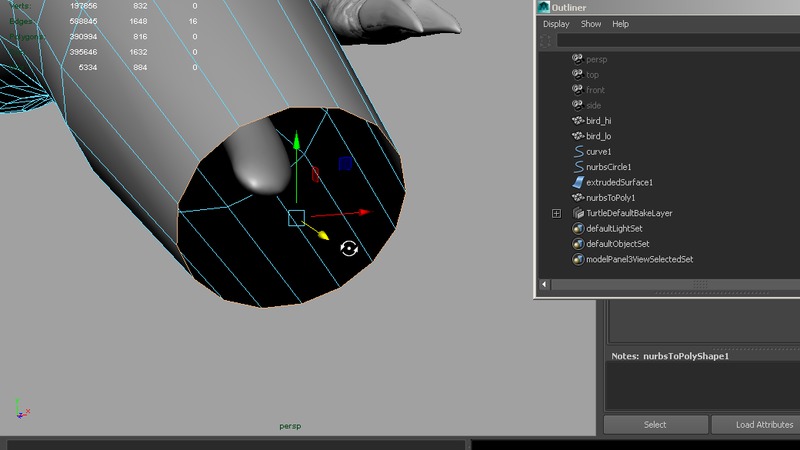The image size is (800, 450).
Task: Click the Outliner horizontal scrollbar left arrow
Action: [544, 285]
